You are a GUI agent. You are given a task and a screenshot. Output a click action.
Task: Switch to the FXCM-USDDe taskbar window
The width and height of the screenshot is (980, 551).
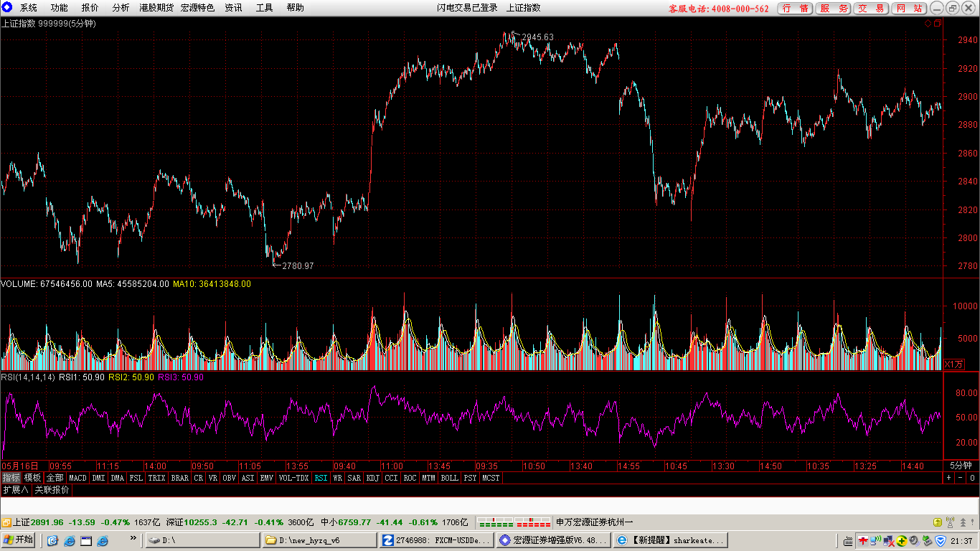coord(437,540)
